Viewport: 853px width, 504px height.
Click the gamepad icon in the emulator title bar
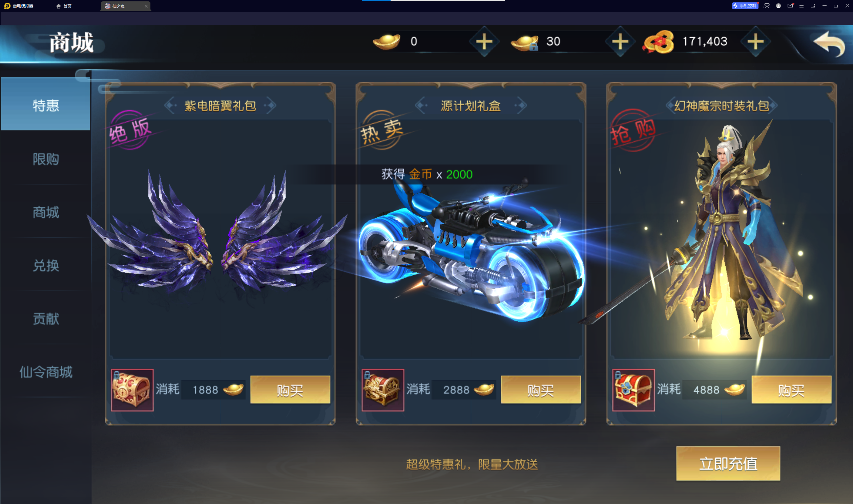767,6
